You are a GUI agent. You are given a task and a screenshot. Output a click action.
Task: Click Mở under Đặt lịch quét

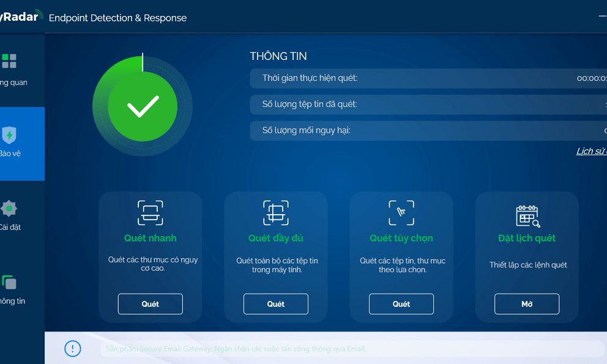coord(526,303)
